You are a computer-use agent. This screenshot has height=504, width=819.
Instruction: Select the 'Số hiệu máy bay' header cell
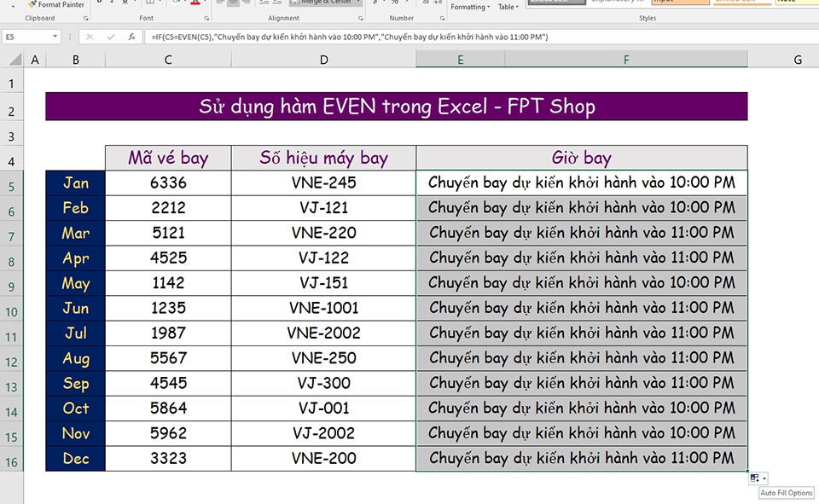(324, 158)
